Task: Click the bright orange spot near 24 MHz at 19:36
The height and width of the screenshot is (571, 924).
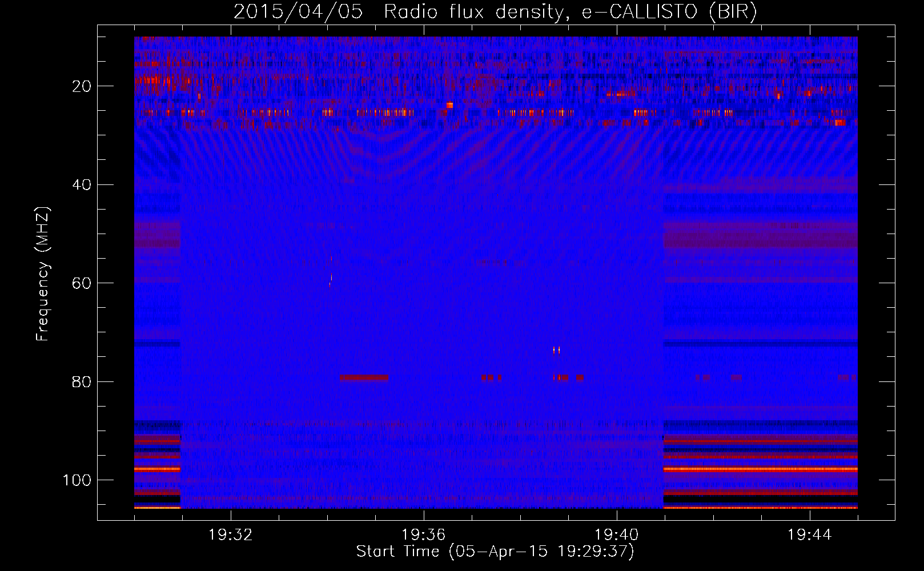Action: pyautogui.click(x=449, y=105)
